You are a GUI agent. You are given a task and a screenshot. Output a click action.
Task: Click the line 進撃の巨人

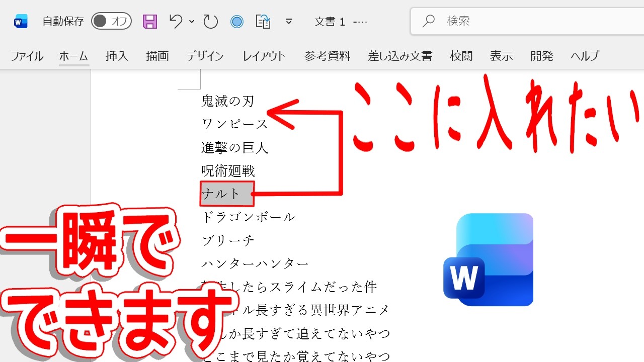coord(235,148)
